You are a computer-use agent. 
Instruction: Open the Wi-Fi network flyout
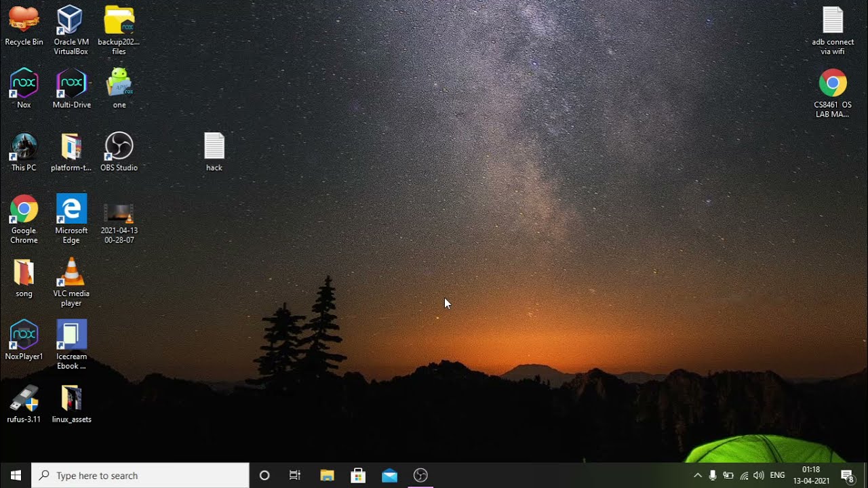[x=744, y=475]
